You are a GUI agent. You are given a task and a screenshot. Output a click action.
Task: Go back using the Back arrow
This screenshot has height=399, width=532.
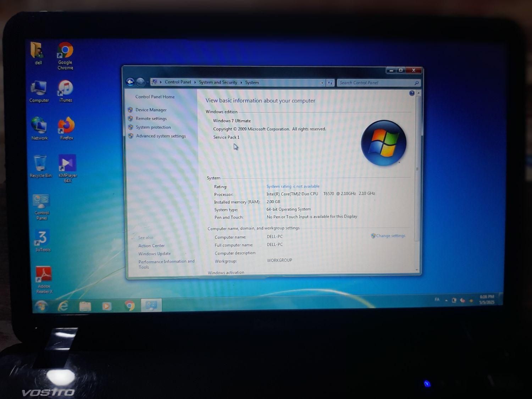pos(130,82)
